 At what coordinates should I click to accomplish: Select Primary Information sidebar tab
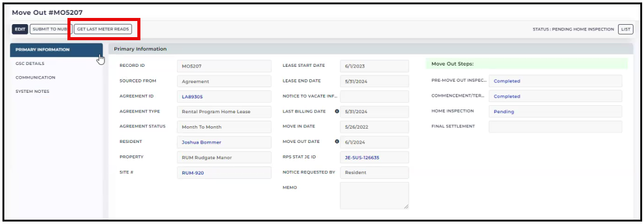tap(56, 50)
